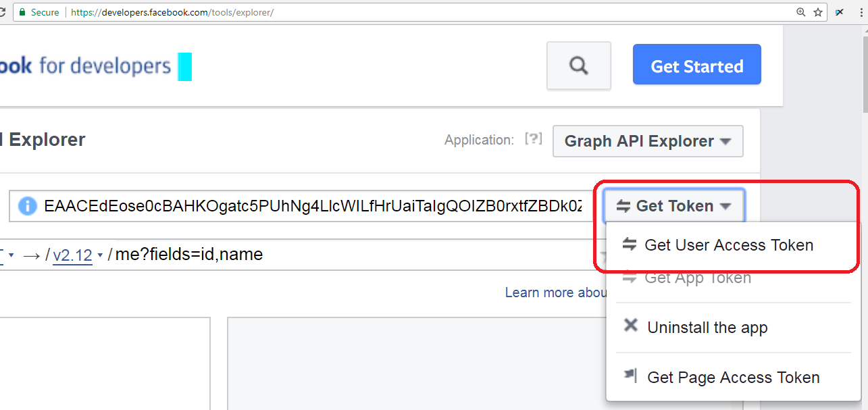Click the green Secure padlock icon
The height and width of the screenshot is (410, 868).
click(22, 12)
